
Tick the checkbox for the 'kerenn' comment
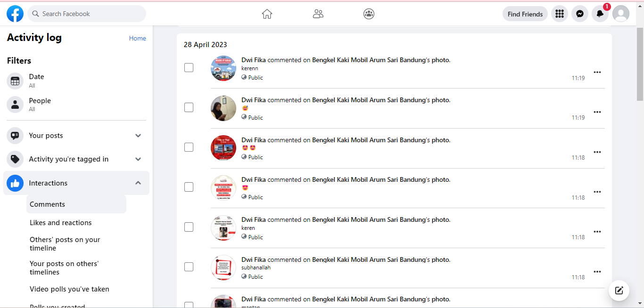tap(189, 68)
